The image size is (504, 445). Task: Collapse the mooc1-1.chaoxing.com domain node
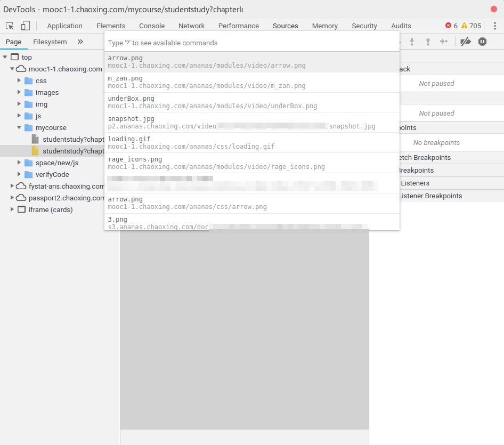(x=12, y=69)
